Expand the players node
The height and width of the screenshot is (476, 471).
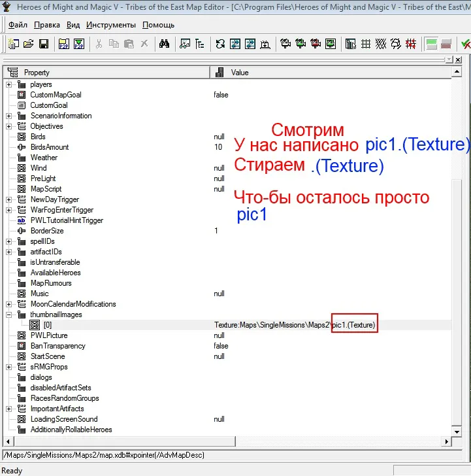point(8,84)
